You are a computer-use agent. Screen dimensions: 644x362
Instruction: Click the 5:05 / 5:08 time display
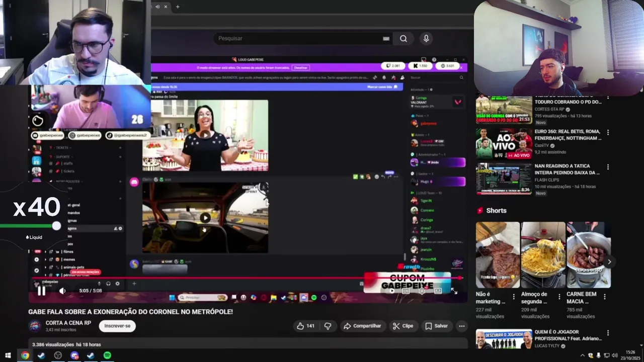(x=91, y=291)
